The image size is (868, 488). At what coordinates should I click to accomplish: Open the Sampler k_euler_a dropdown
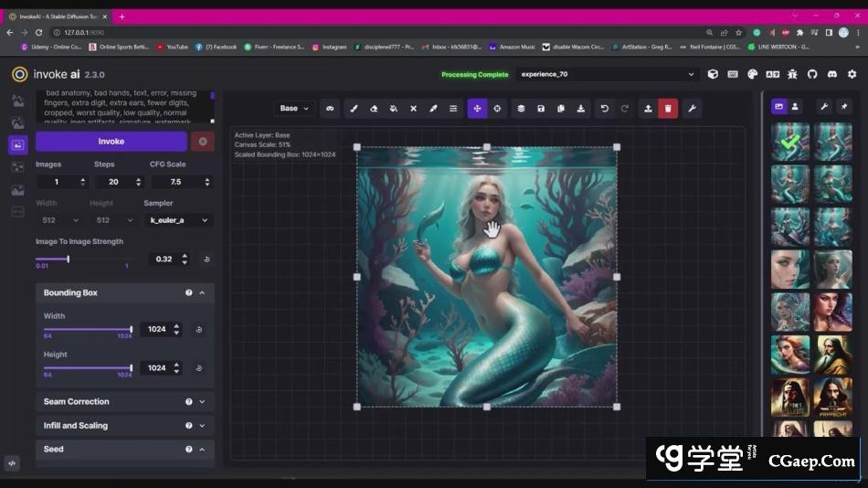point(179,220)
